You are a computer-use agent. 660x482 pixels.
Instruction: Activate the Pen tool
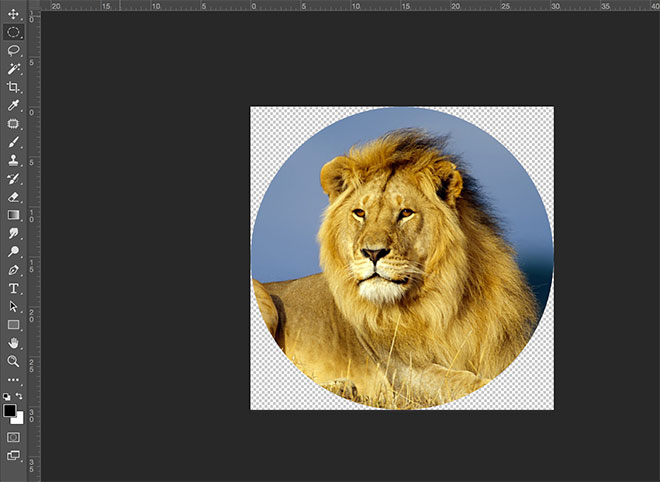14,270
